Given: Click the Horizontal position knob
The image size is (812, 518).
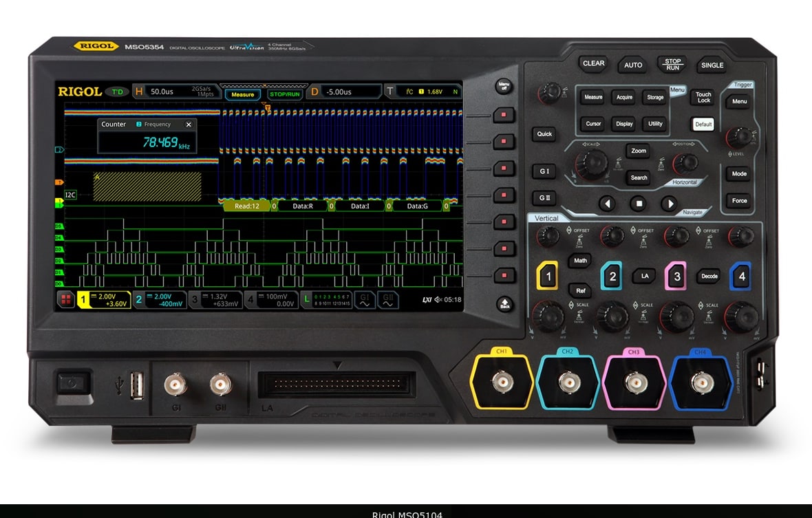Looking at the screenshot, I should [x=685, y=163].
